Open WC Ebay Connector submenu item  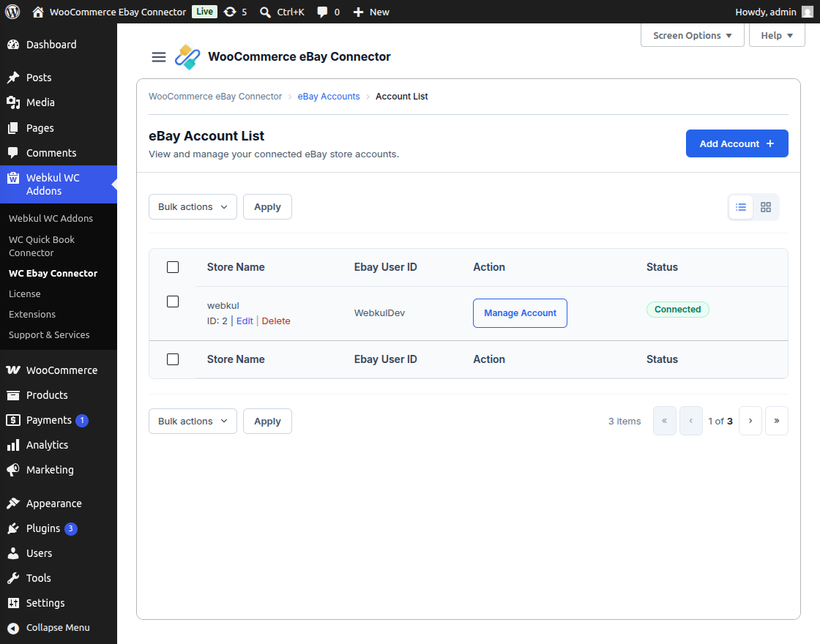tap(53, 274)
